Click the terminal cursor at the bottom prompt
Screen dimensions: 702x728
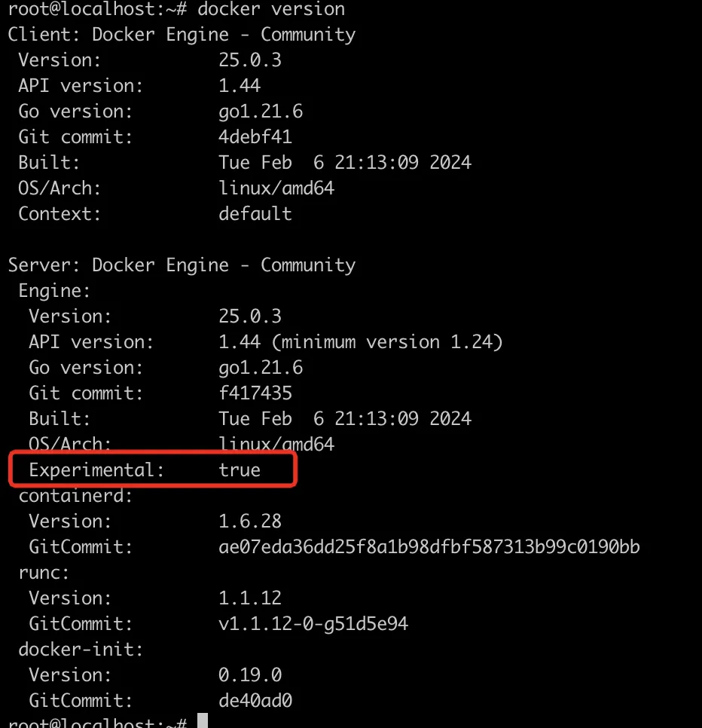pos(202,722)
